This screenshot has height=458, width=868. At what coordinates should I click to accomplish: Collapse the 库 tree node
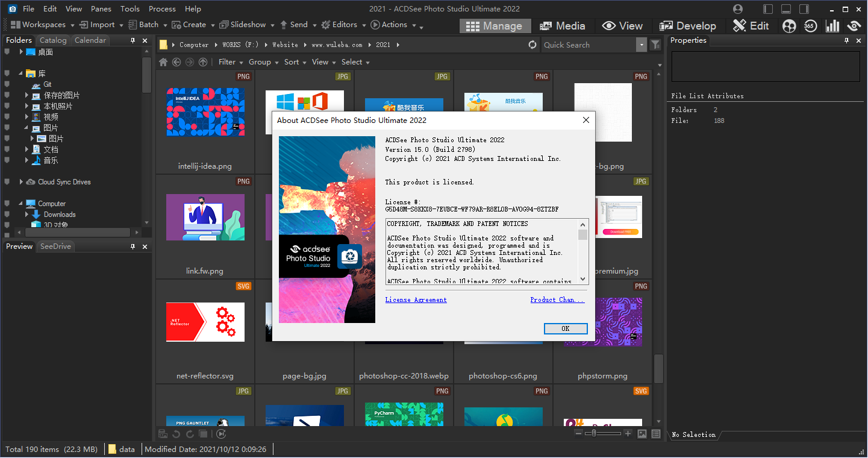pyautogui.click(x=21, y=74)
